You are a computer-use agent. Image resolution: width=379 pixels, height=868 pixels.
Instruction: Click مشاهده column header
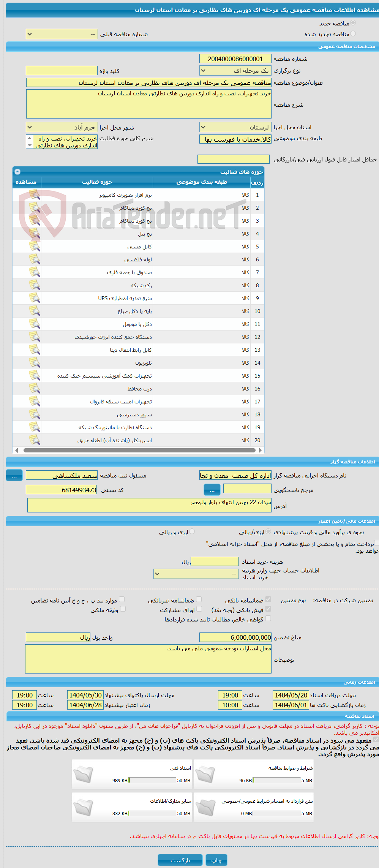coord(26,182)
